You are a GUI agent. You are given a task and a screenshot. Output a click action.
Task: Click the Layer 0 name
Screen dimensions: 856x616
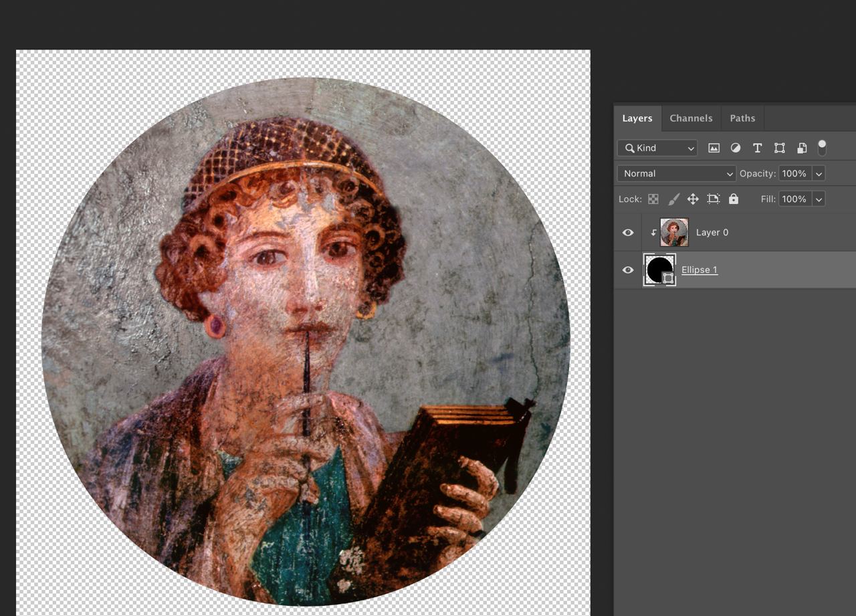712,232
